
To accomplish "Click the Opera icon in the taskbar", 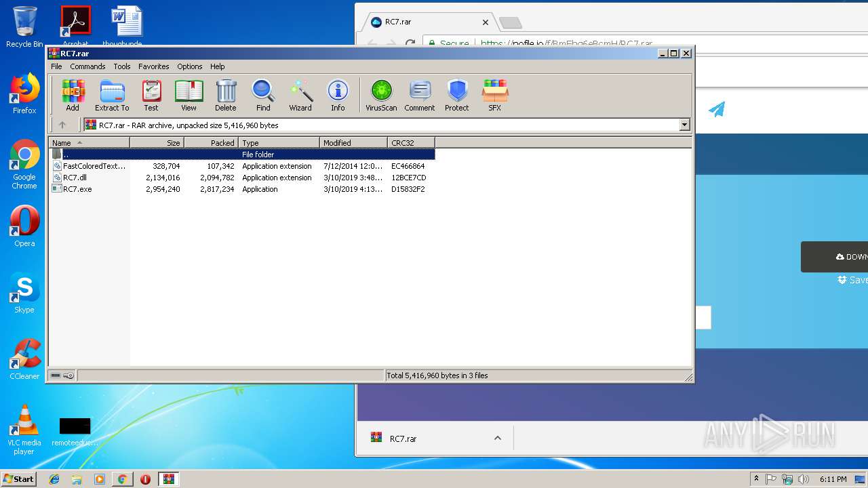I will point(145,479).
